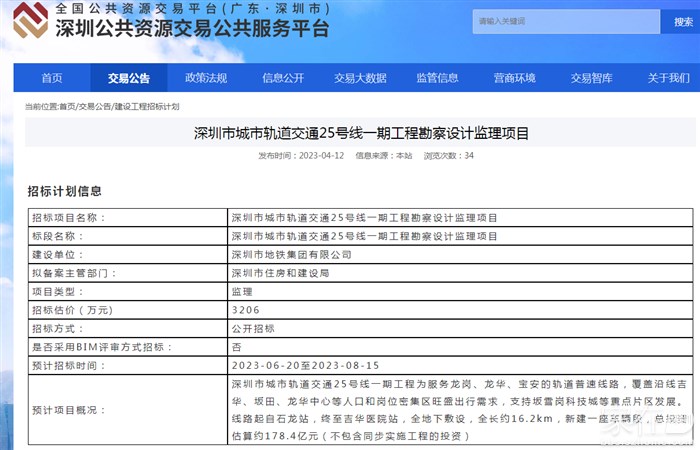Select the 交易公告 navigation tab
700x450 pixels.
coord(129,78)
